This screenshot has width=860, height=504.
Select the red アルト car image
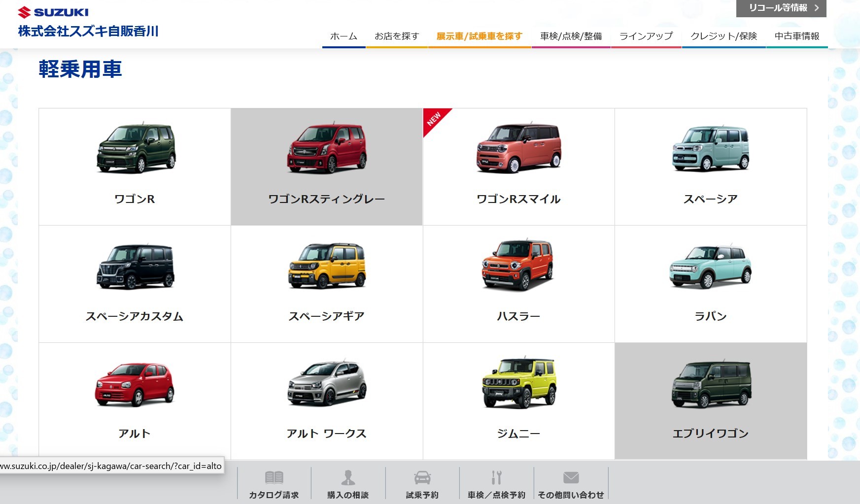[135, 384]
